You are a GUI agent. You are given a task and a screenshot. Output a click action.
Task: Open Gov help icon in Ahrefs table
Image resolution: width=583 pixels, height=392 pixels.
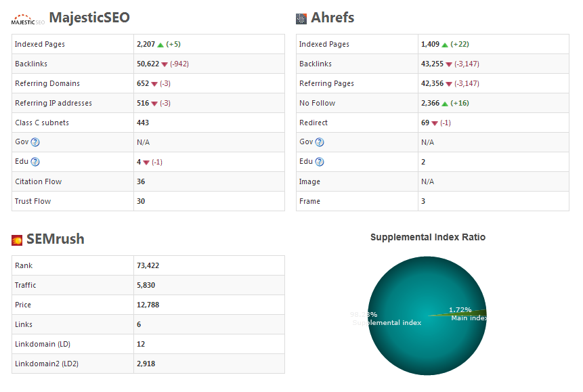coord(320,142)
